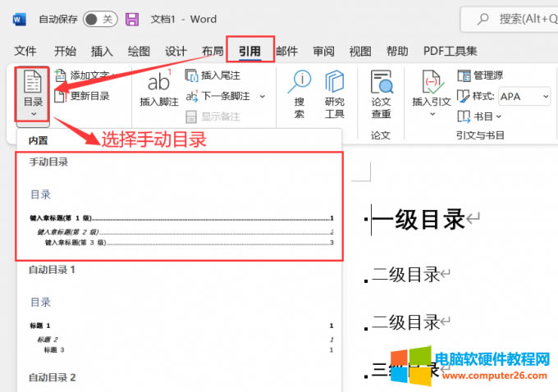Open the 审阅 ribbon tab

tap(323, 51)
